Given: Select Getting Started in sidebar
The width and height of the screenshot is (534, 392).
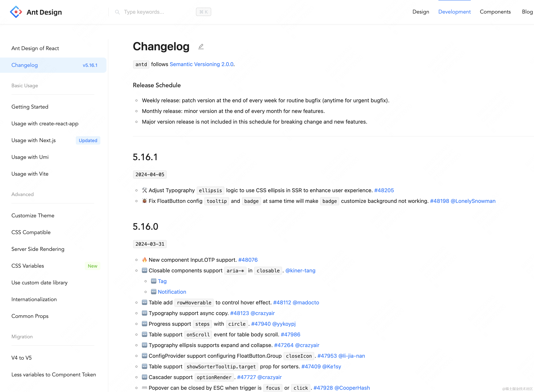Looking at the screenshot, I should click(30, 107).
